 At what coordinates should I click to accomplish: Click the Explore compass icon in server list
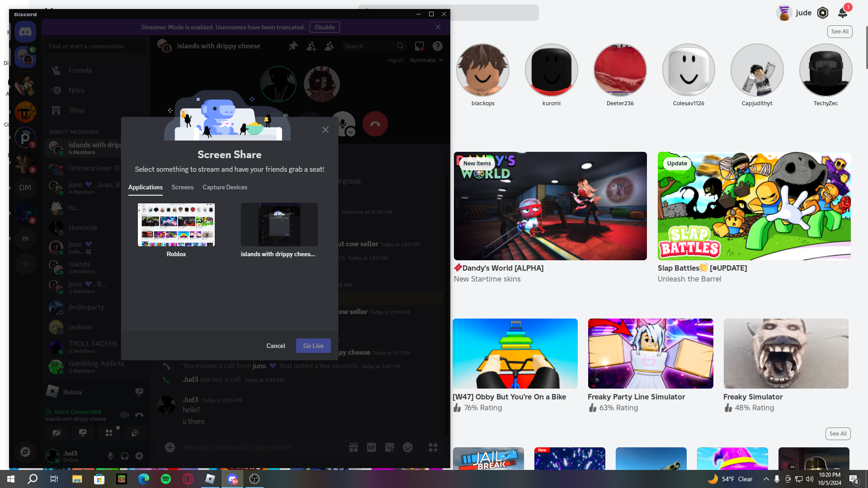pyautogui.click(x=25, y=452)
